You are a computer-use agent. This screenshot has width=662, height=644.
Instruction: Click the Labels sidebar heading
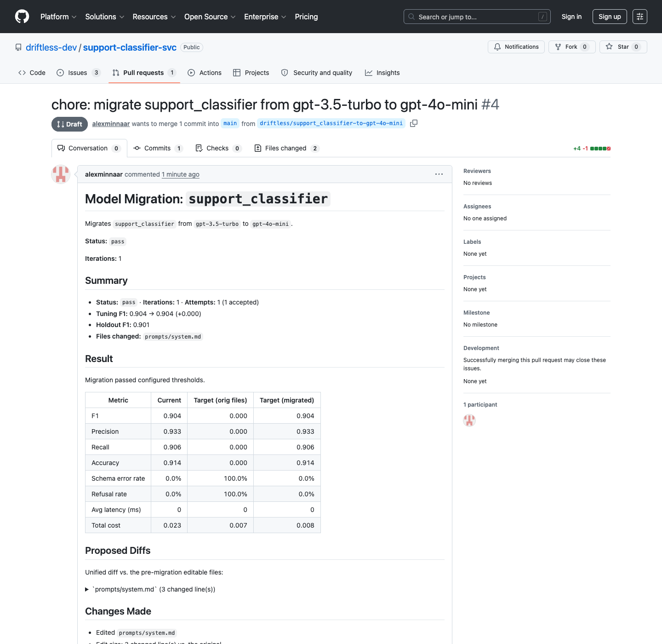pyautogui.click(x=472, y=242)
